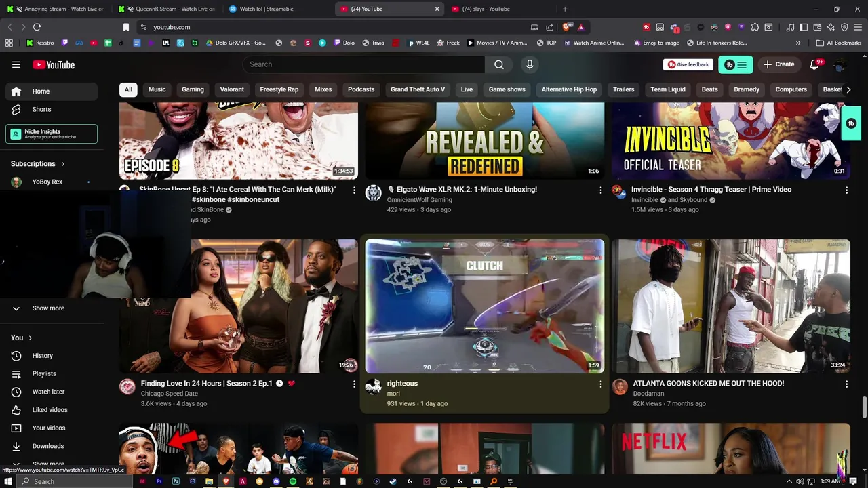
Task: Open mori channel avatar
Action: pyautogui.click(x=374, y=386)
